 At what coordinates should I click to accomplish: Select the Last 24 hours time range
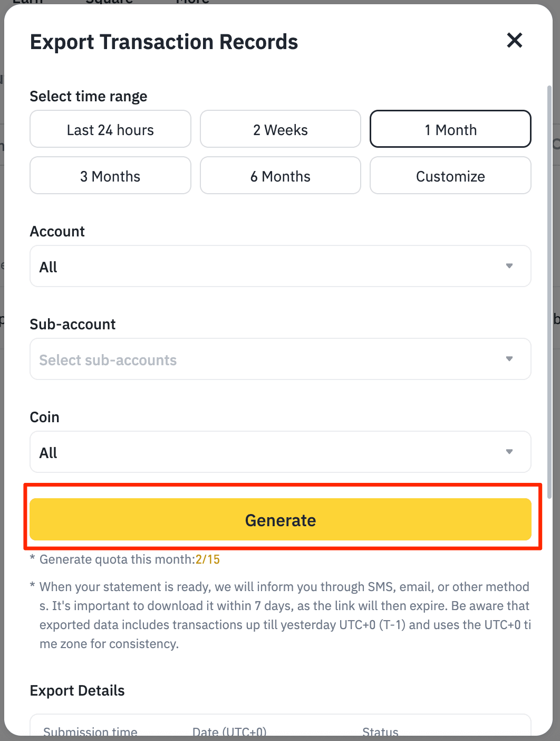pos(110,129)
